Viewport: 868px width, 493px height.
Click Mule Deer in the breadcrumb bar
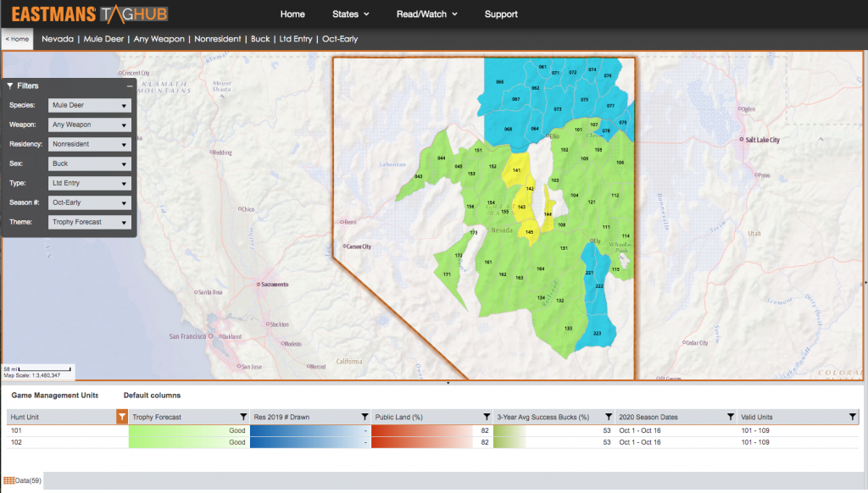click(103, 39)
